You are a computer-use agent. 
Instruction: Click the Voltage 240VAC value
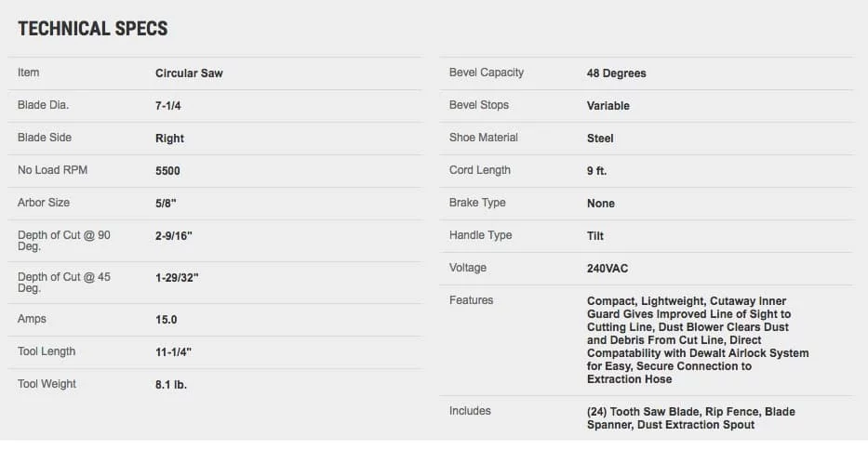pos(608,269)
